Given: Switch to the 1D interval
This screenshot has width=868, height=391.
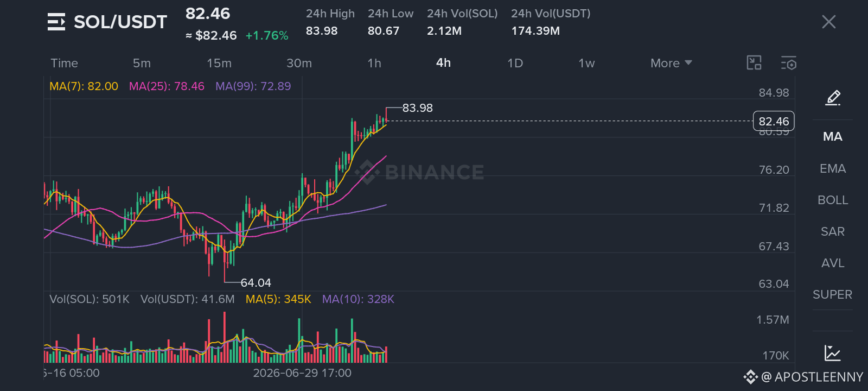Looking at the screenshot, I should [515, 63].
